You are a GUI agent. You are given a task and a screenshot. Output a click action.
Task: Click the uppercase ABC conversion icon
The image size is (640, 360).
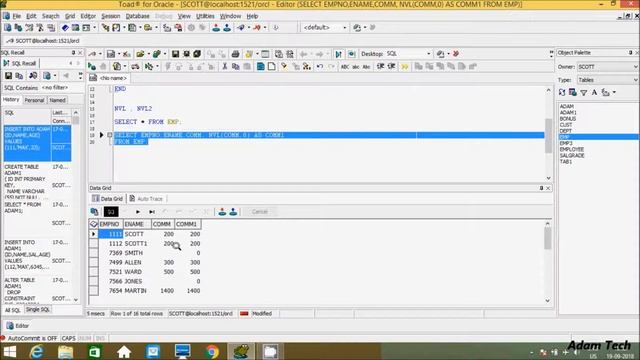click(x=345, y=67)
